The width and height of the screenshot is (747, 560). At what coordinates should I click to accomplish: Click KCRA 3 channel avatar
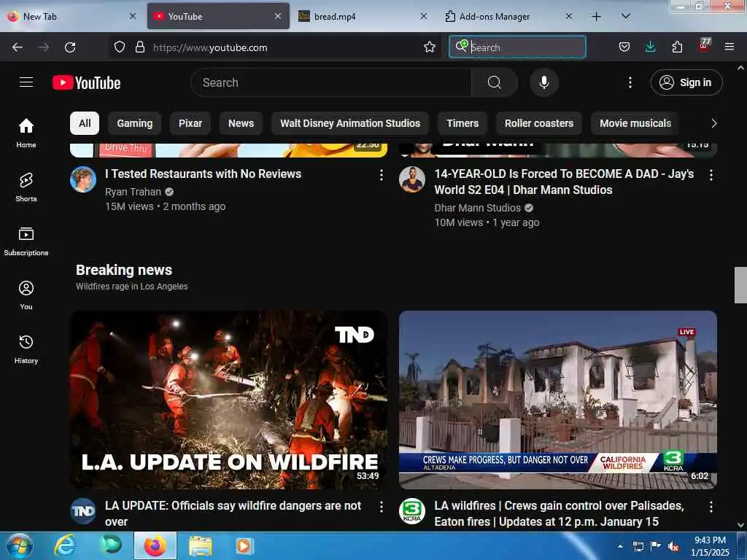[412, 511]
